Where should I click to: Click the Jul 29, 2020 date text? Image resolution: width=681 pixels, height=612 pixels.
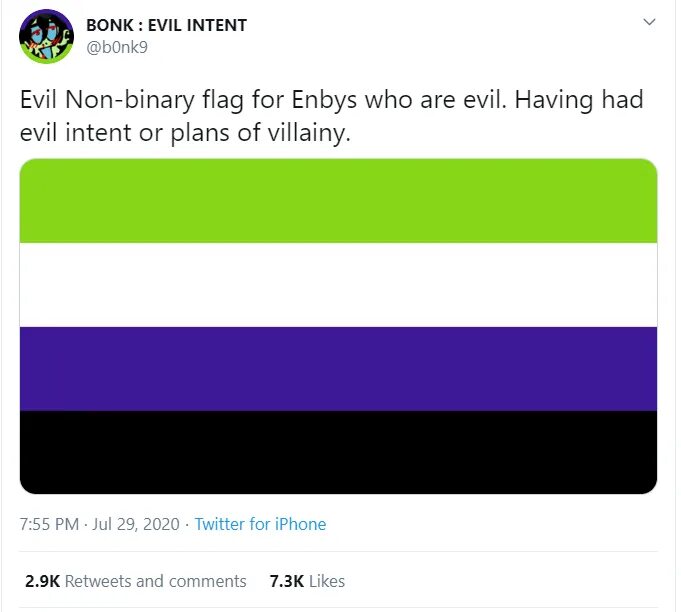click(134, 524)
